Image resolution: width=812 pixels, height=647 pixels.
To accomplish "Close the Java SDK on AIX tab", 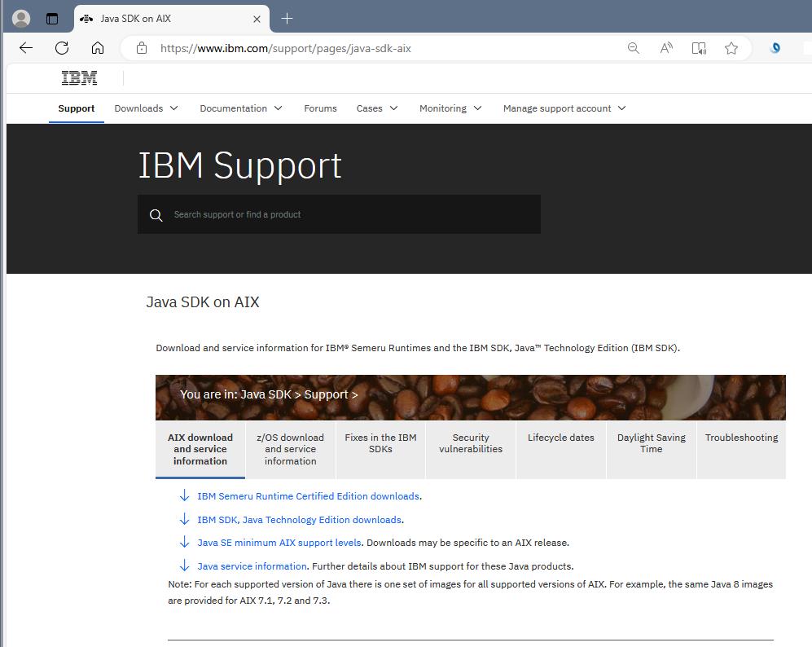I will [257, 20].
